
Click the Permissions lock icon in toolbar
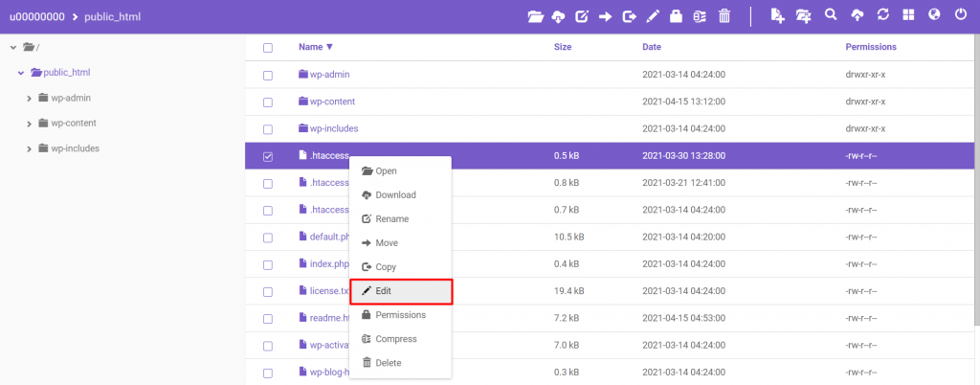pos(676,16)
